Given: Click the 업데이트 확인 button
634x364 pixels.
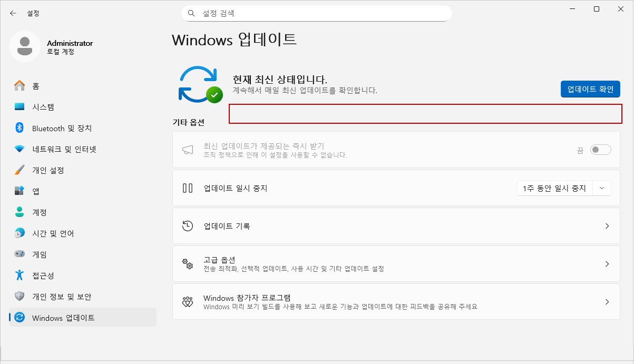Looking at the screenshot, I should 590,89.
